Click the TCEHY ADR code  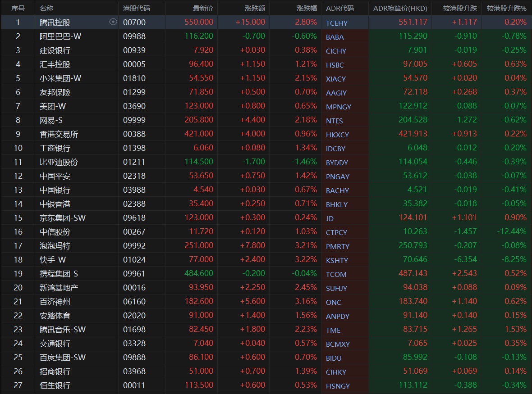pyautogui.click(x=337, y=23)
